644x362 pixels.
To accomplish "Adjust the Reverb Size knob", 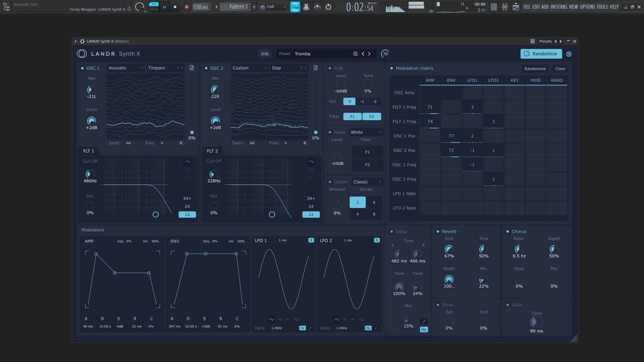I will [449, 249].
